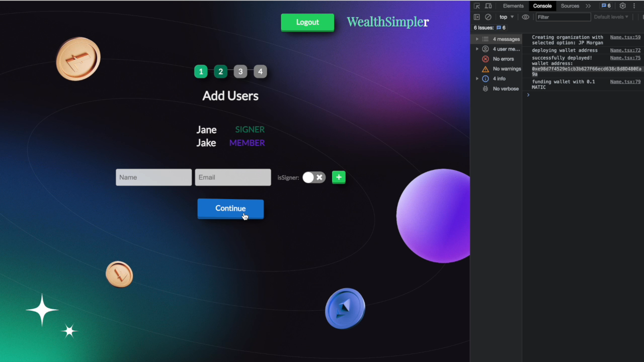Select the red No errors filter
Viewport: 644px width, 362px height.
click(498, 59)
